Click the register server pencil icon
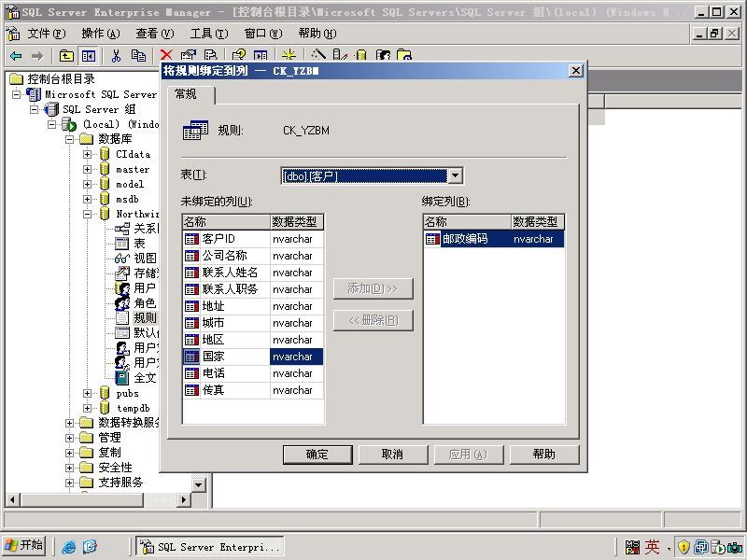The width and height of the screenshot is (747, 560). point(340,55)
